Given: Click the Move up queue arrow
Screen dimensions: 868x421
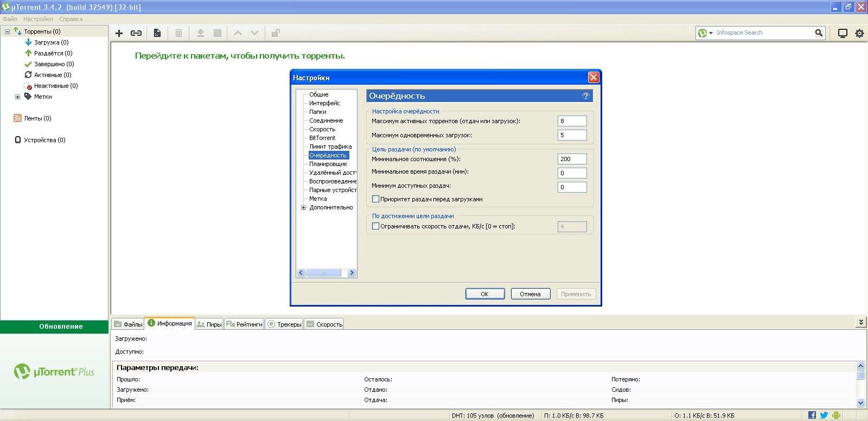Looking at the screenshot, I should coord(238,33).
